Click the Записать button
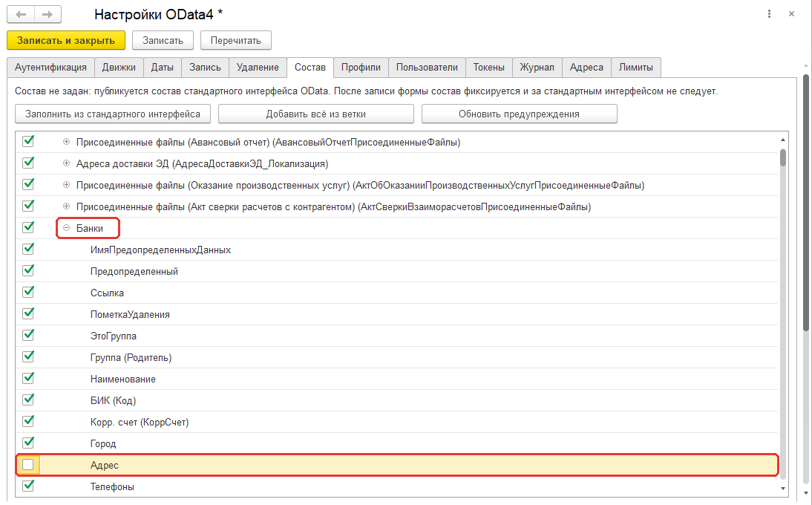Viewport: 812px width, 505px height. click(163, 40)
